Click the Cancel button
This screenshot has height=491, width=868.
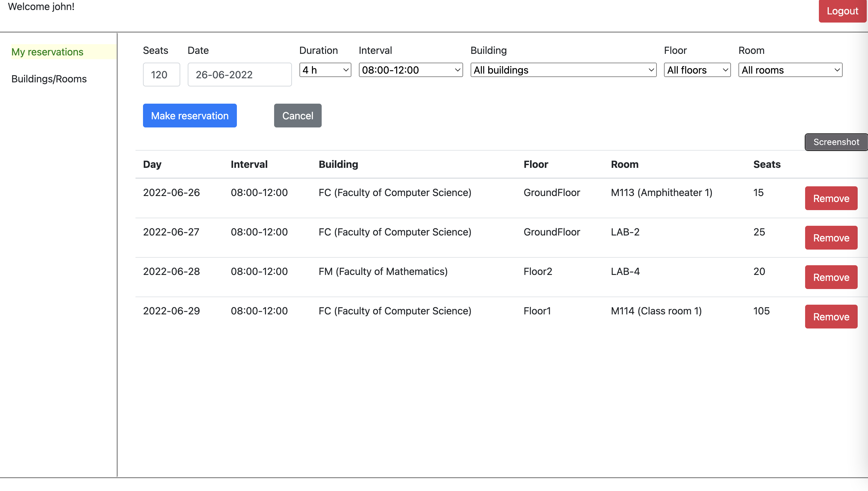298,116
